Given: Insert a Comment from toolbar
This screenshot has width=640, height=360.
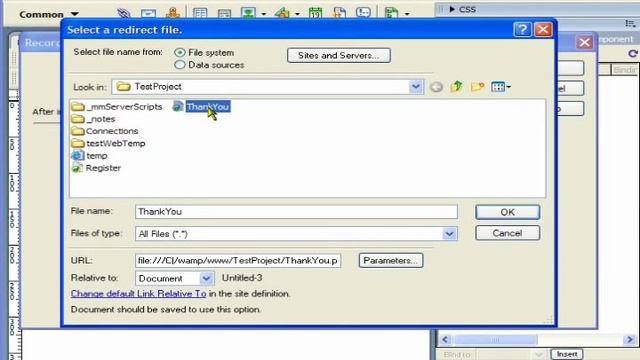Looking at the screenshot, I should [363, 13].
